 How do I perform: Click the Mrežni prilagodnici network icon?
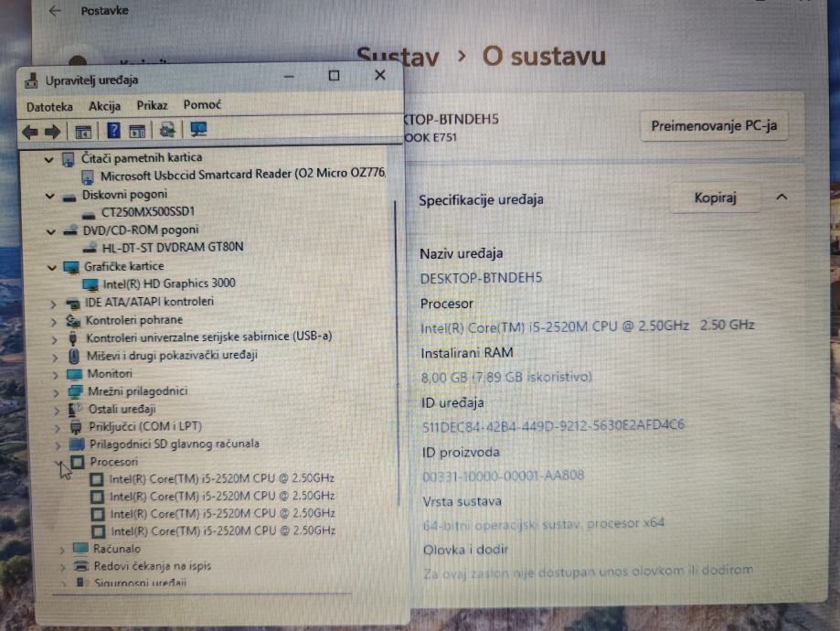[75, 392]
